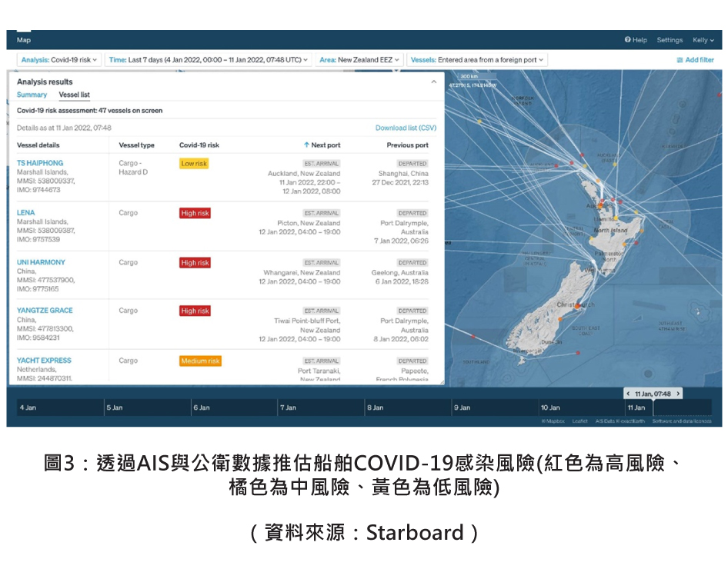This screenshot has height=579, width=728.
Task: Sort by Next port column arrow
Action: click(x=306, y=145)
